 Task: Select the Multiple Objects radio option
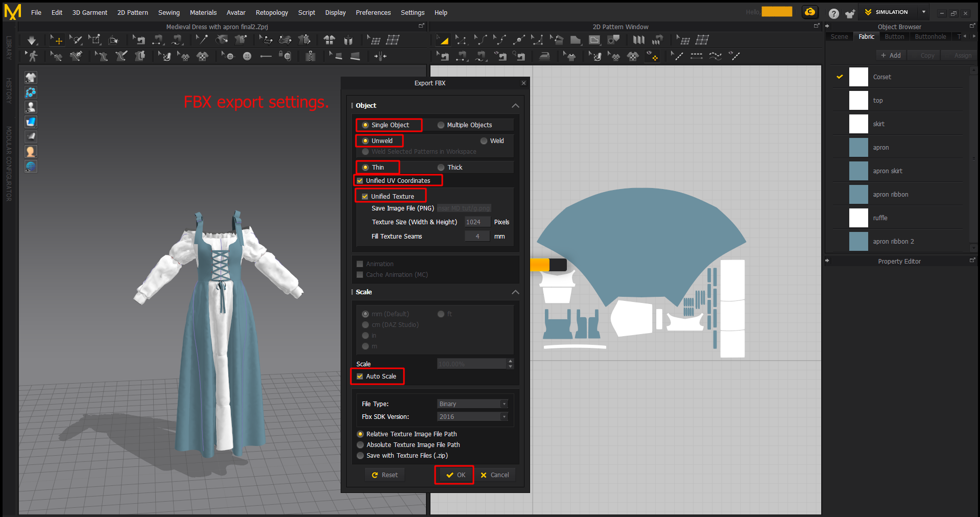[441, 125]
